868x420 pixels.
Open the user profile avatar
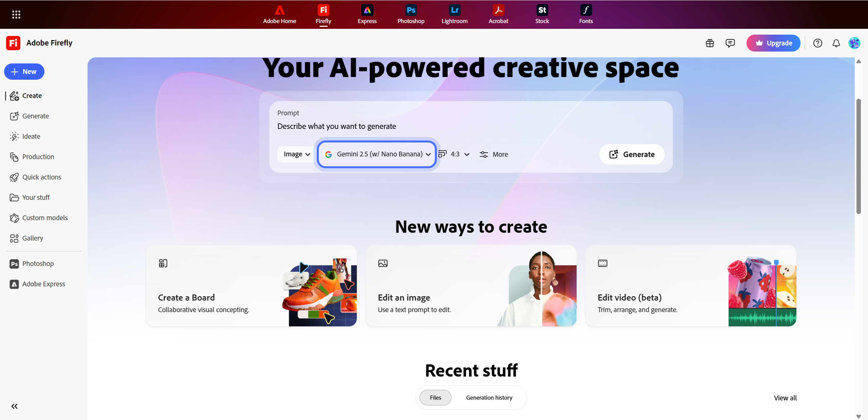[854, 43]
